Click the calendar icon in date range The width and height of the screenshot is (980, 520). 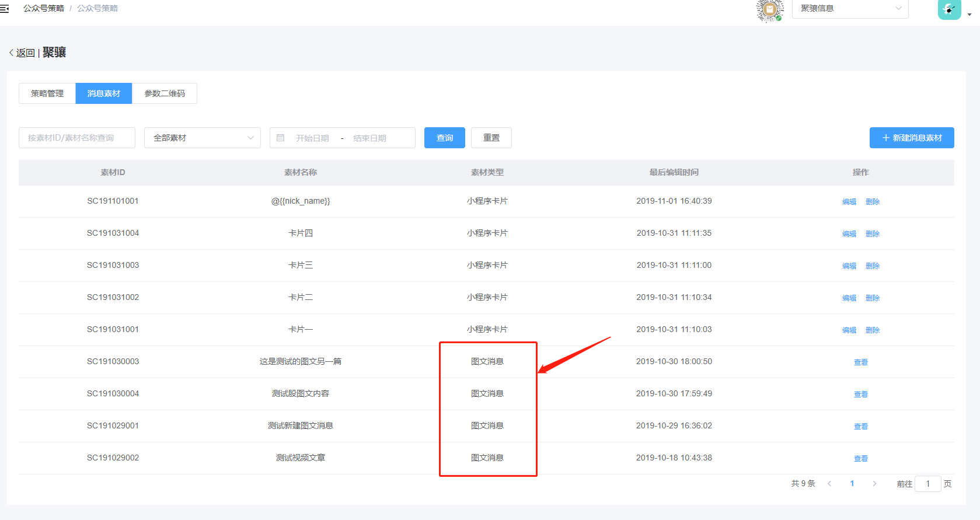281,138
